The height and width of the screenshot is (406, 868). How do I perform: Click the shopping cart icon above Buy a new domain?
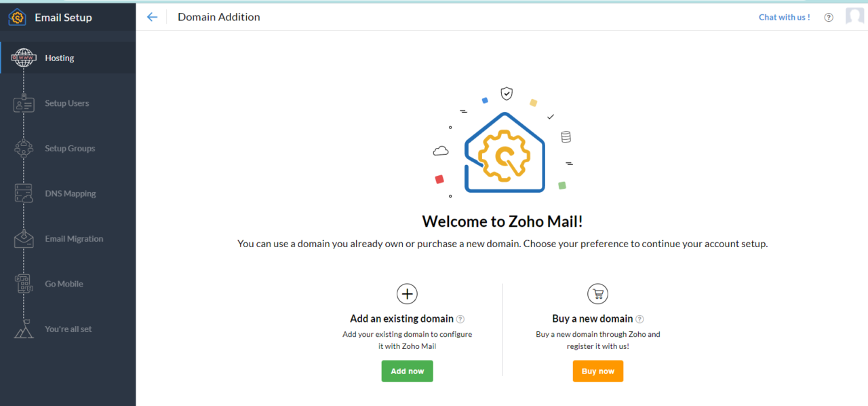(x=597, y=293)
